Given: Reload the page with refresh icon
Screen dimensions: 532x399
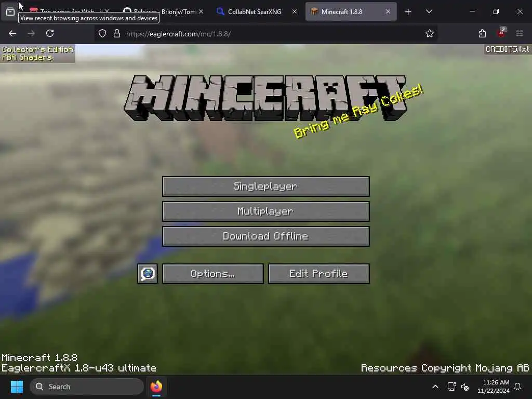Looking at the screenshot, I should click(50, 33).
